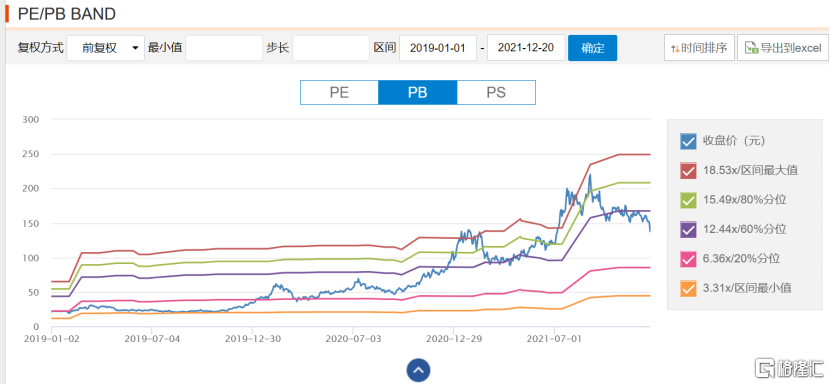
Task: Click the sort icon in 时间排序 button
Action: (x=675, y=48)
